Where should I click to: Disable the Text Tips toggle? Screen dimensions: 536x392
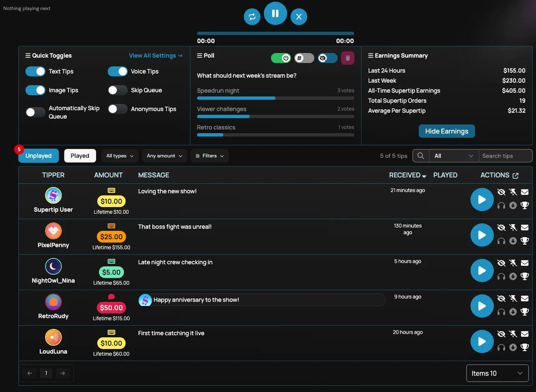[35, 71]
